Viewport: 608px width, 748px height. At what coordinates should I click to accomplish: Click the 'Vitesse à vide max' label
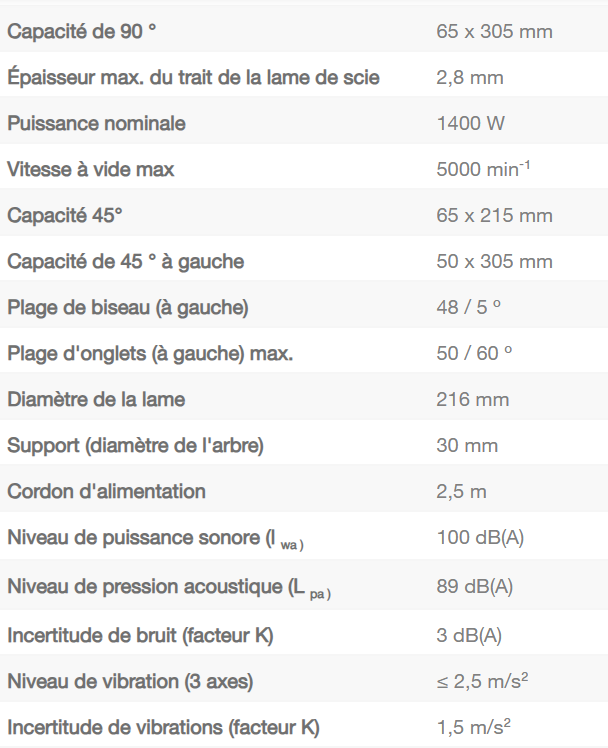tap(91, 169)
